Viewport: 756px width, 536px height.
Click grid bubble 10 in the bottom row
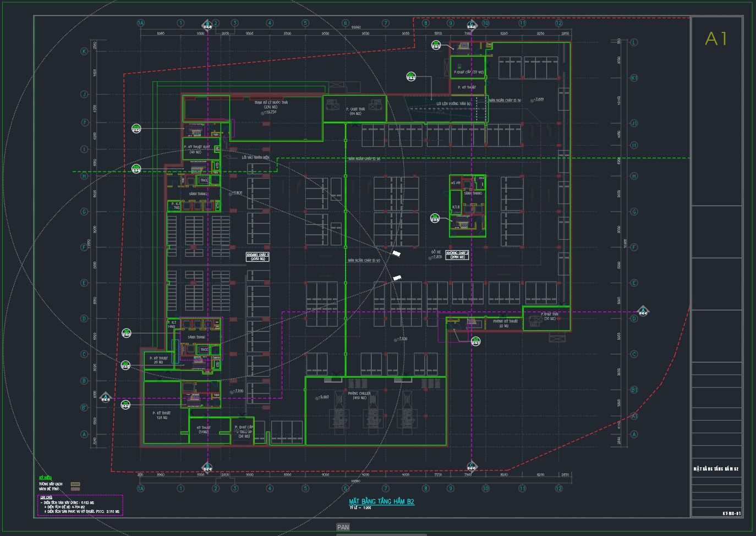(485, 488)
